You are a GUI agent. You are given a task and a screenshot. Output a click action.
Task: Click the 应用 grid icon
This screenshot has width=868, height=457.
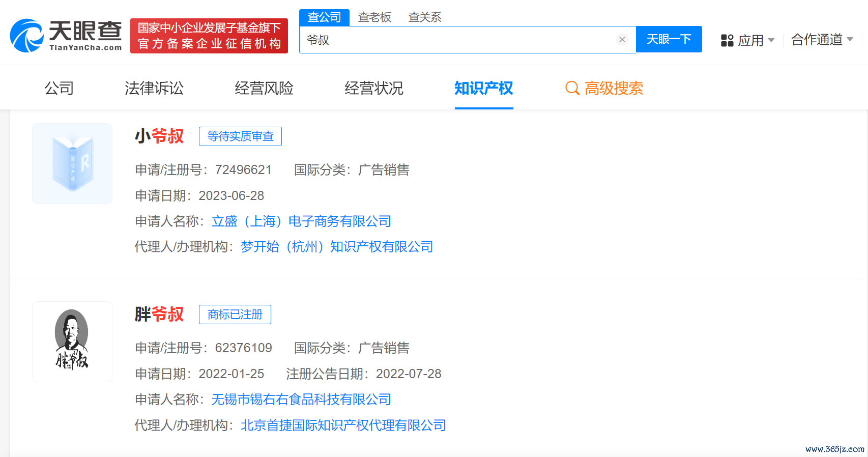[727, 40]
